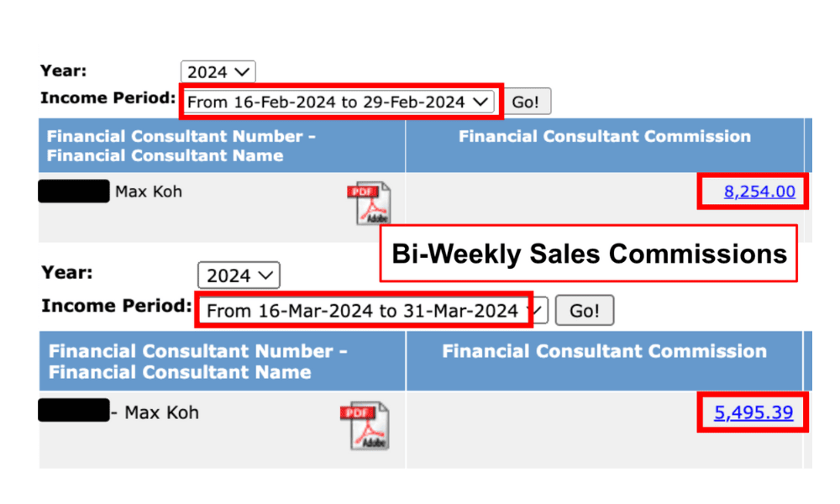Click the Max Koh name in the February row

149,192
